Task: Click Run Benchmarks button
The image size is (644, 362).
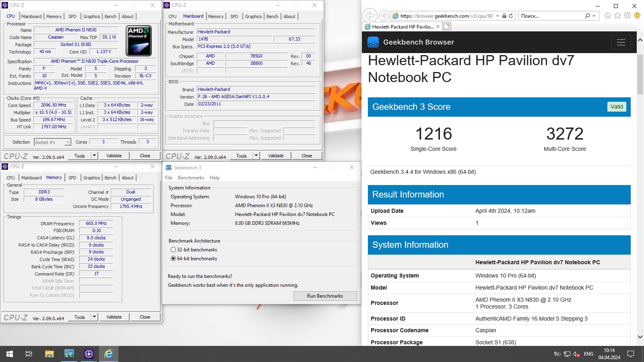Action: pyautogui.click(x=325, y=296)
